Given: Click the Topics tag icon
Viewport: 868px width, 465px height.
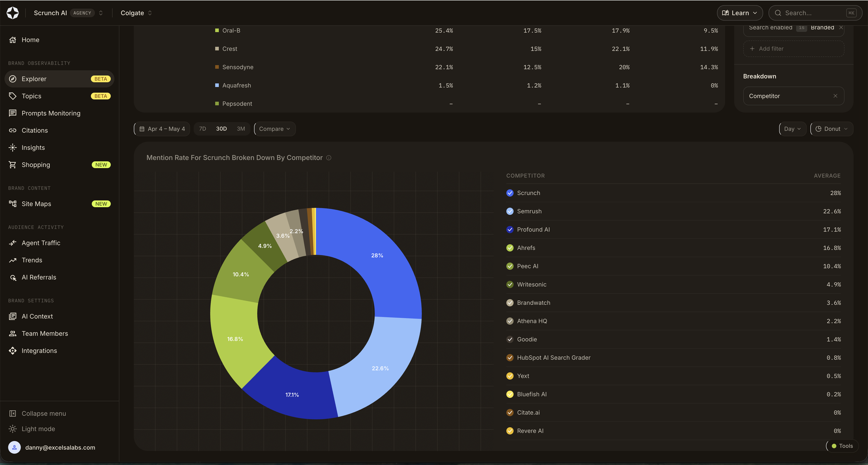Looking at the screenshot, I should click(x=13, y=96).
